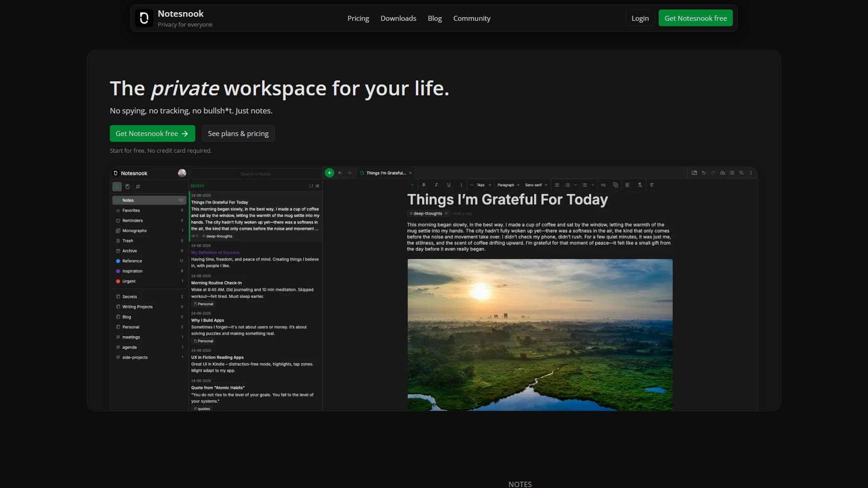Image resolution: width=868 pixels, height=488 pixels.
Task: Open See plans & pricing
Action: tap(238, 133)
